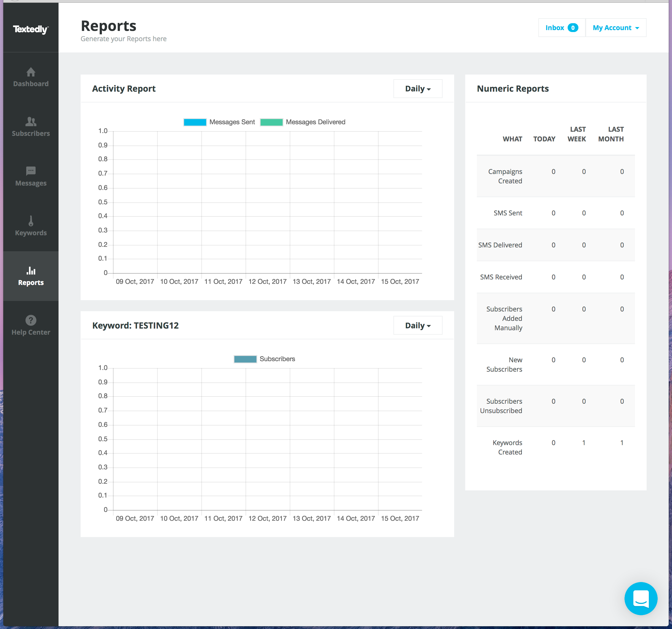
Task: Click Campaigns Created last month value 0
Action: pos(622,172)
